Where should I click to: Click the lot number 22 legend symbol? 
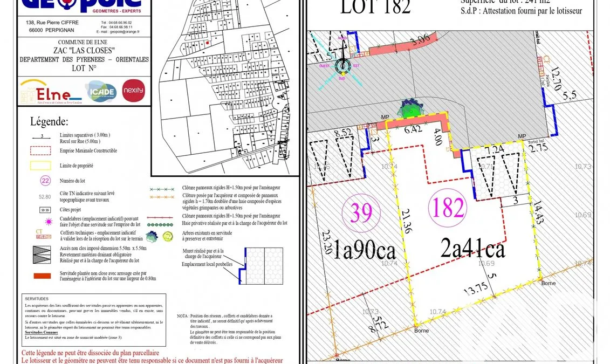pos(45,181)
